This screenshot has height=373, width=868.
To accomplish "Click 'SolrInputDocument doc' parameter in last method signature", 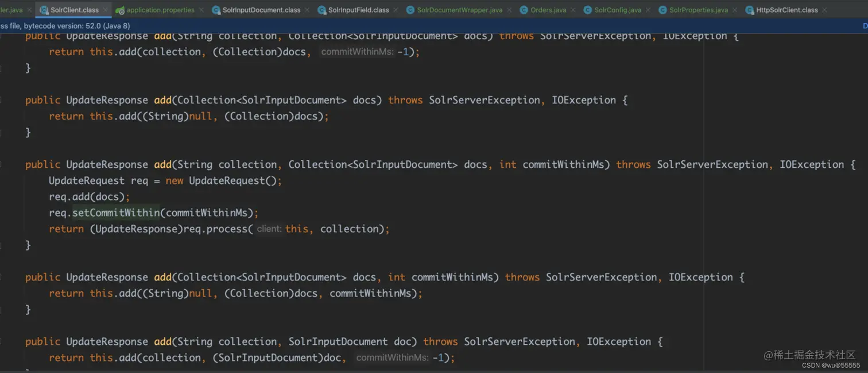I will coord(350,341).
